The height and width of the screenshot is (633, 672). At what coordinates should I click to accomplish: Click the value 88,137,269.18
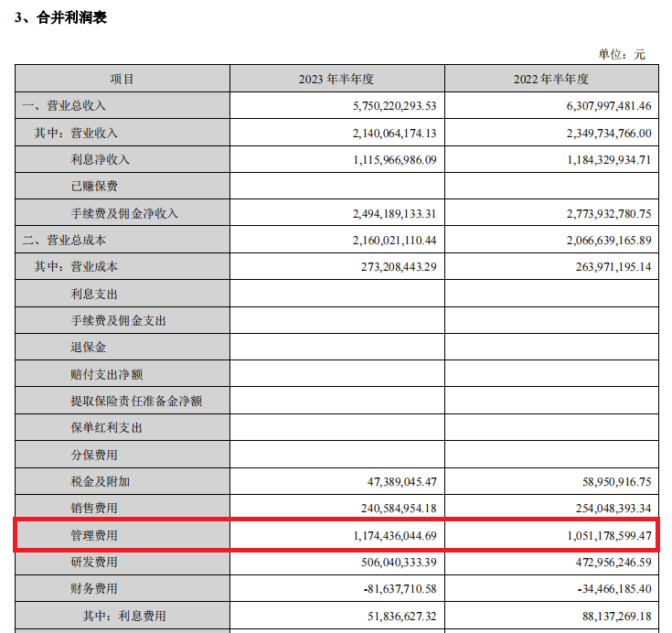coord(617,617)
